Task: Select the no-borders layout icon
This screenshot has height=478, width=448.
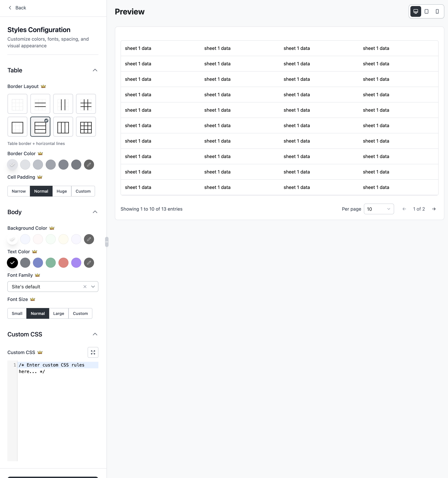Action: coord(17,104)
